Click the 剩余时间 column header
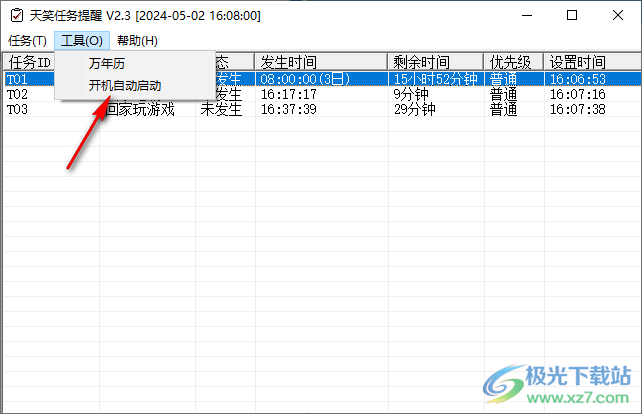Viewport: 642px width, 414px height. point(422,62)
